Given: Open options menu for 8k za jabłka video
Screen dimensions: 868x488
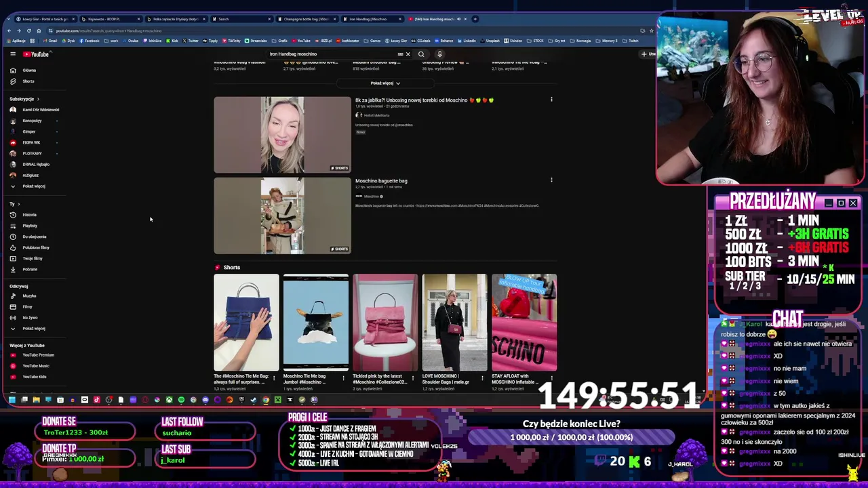Looking at the screenshot, I should (551, 100).
